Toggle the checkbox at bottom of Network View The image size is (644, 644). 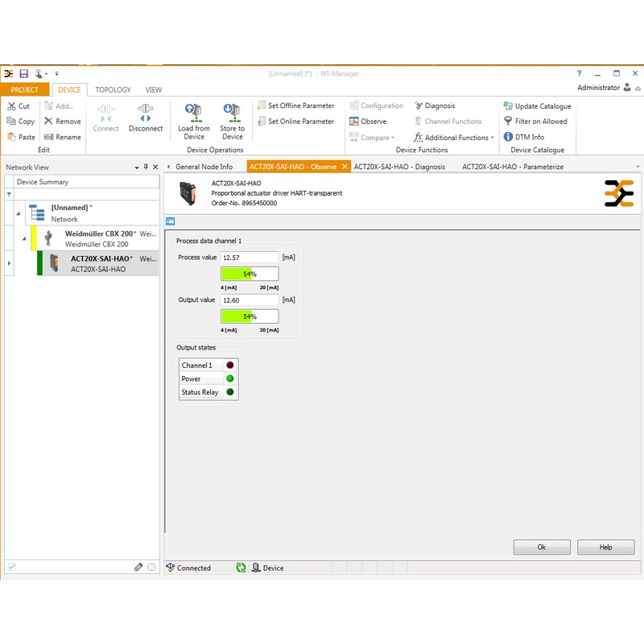tap(12, 567)
